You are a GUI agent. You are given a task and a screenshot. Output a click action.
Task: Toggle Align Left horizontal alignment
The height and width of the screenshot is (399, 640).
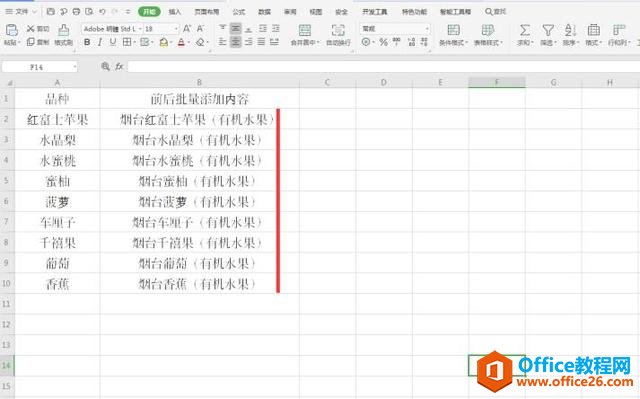click(x=222, y=42)
